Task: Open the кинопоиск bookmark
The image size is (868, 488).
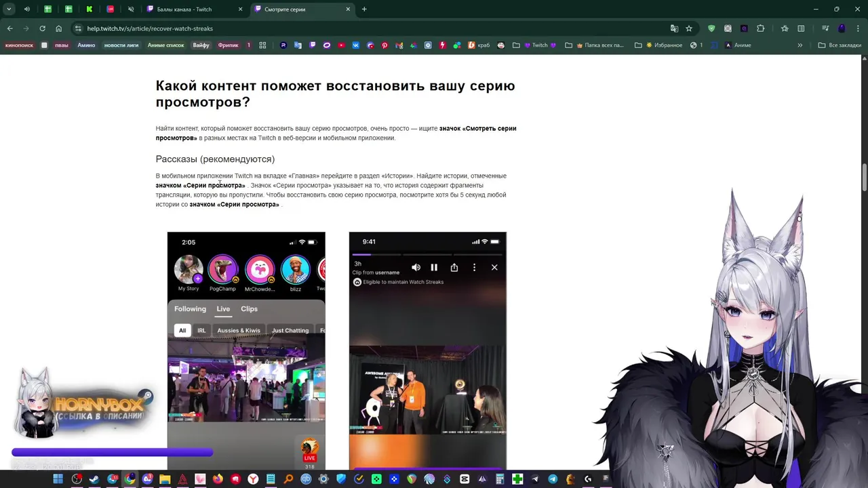Action: point(19,45)
